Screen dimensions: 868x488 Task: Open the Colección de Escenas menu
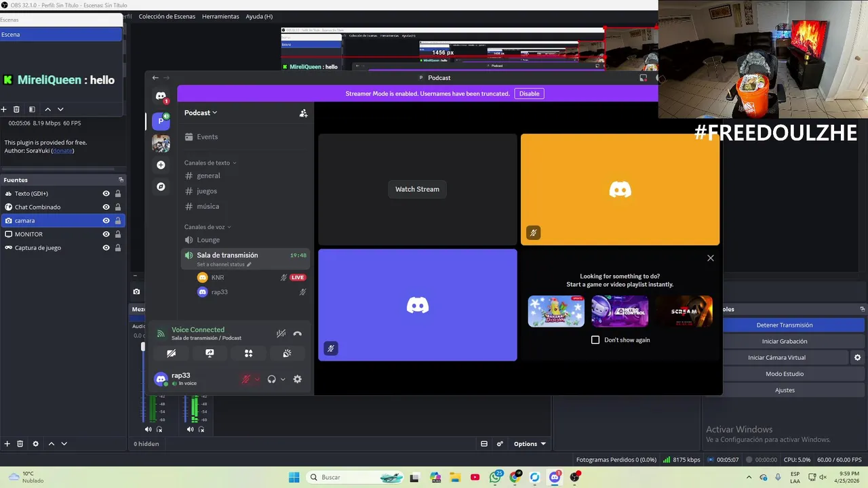(x=167, y=16)
